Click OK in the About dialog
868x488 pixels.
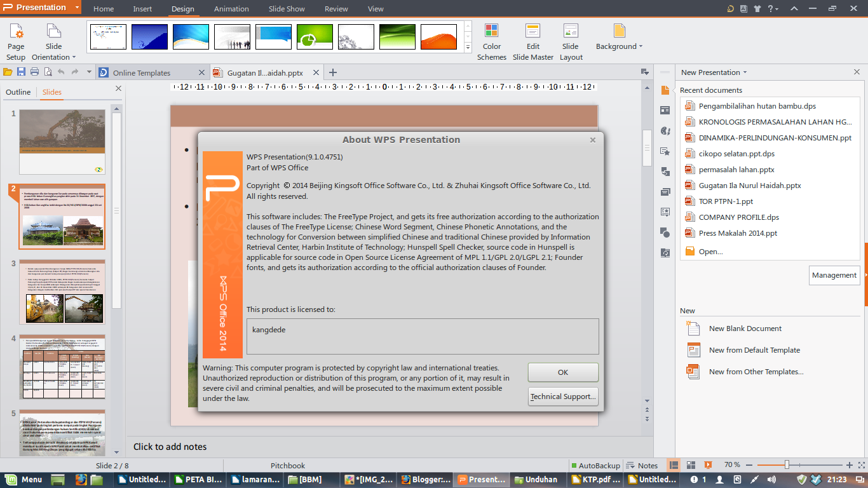(563, 372)
